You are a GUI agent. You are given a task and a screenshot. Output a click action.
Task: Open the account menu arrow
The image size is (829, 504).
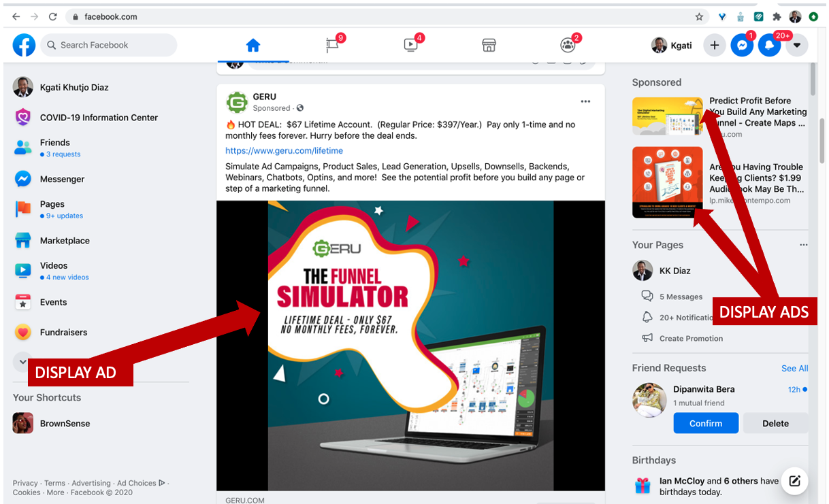pos(796,45)
